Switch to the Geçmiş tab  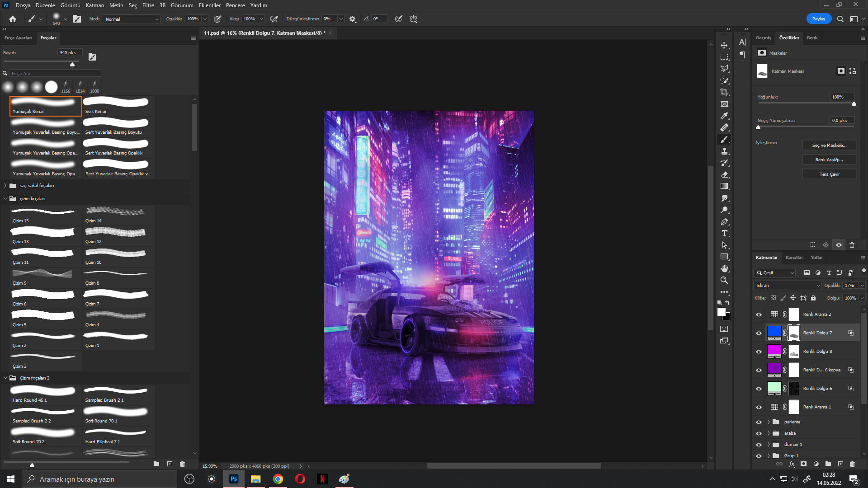(764, 38)
